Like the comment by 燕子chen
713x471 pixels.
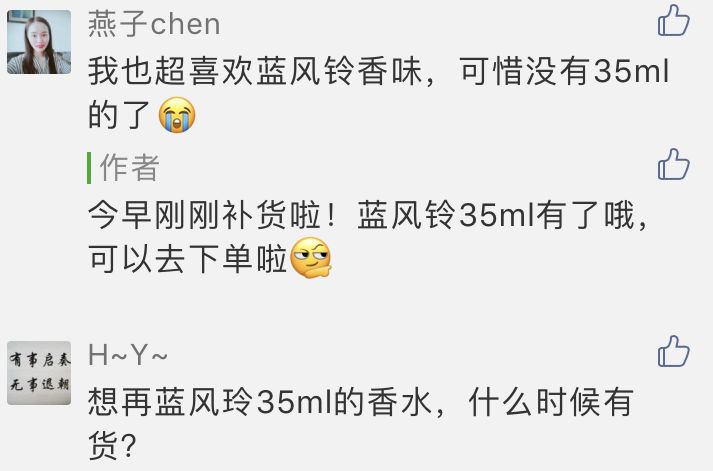[673, 20]
